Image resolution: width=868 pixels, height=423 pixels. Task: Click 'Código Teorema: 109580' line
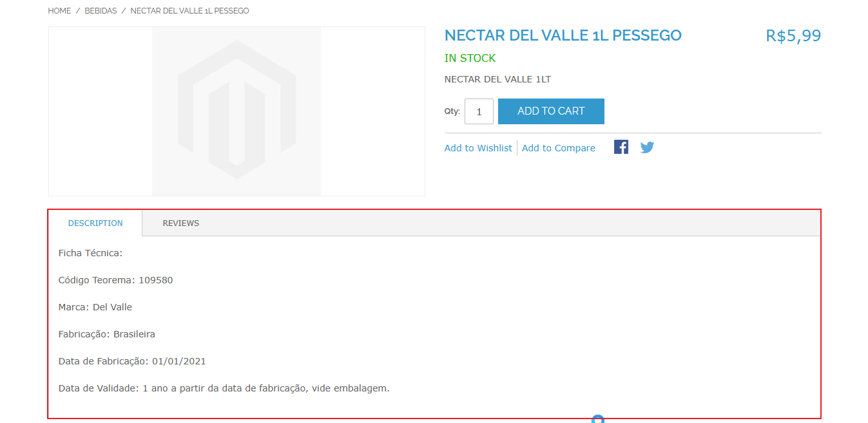(115, 280)
